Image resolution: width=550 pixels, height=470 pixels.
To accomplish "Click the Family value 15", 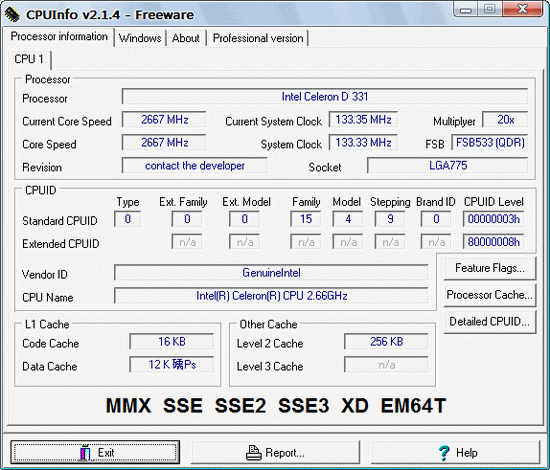I will [x=306, y=219].
